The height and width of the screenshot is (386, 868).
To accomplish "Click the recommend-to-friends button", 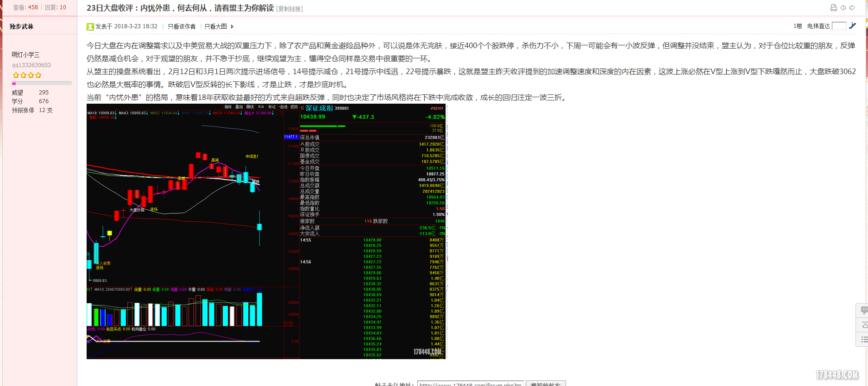I will coord(546,384).
